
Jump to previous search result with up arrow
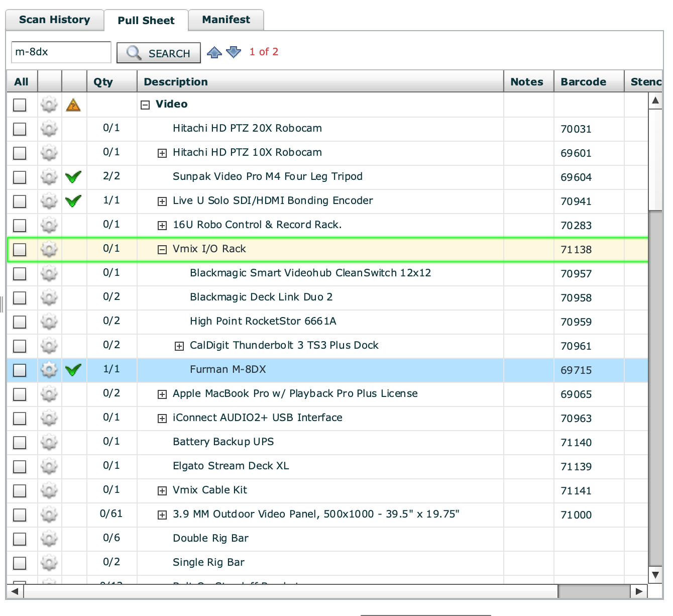(x=214, y=52)
